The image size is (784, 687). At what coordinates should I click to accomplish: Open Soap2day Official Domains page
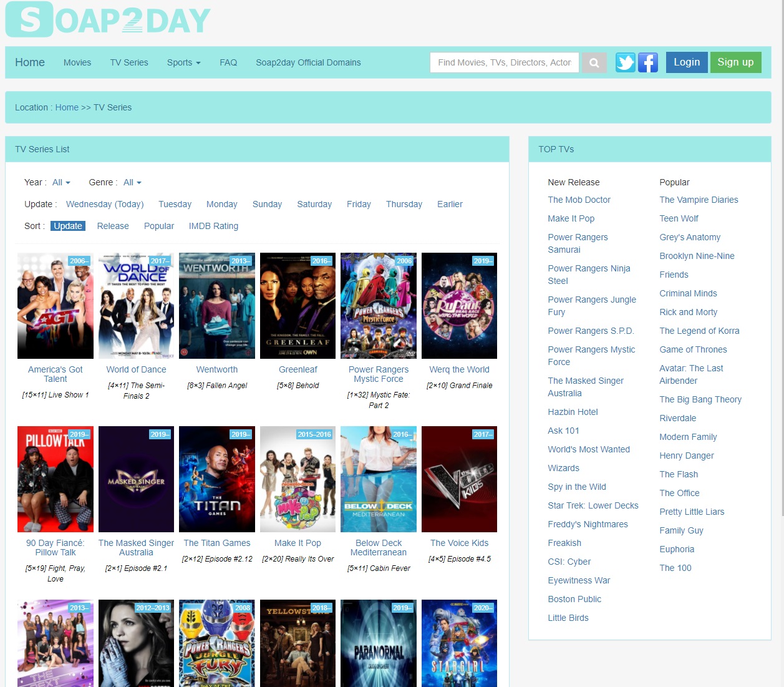pos(308,62)
